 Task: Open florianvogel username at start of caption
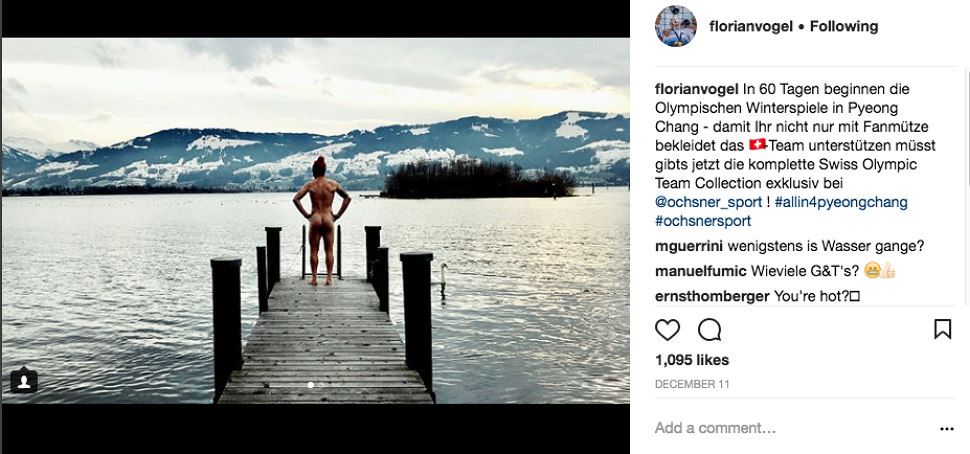point(697,88)
